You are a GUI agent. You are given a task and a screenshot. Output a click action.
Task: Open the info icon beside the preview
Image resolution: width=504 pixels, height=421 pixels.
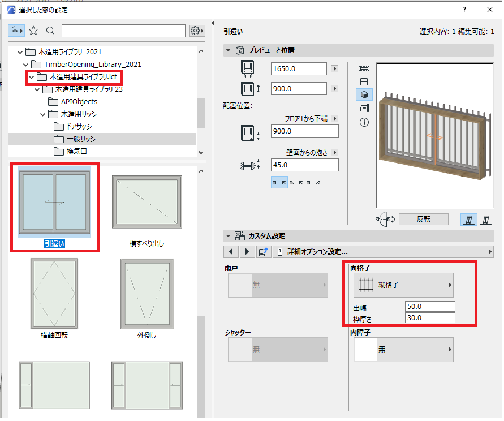pyautogui.click(x=364, y=122)
